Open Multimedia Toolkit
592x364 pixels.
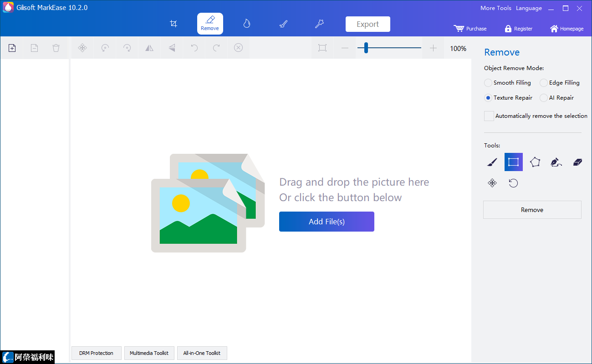tap(149, 353)
